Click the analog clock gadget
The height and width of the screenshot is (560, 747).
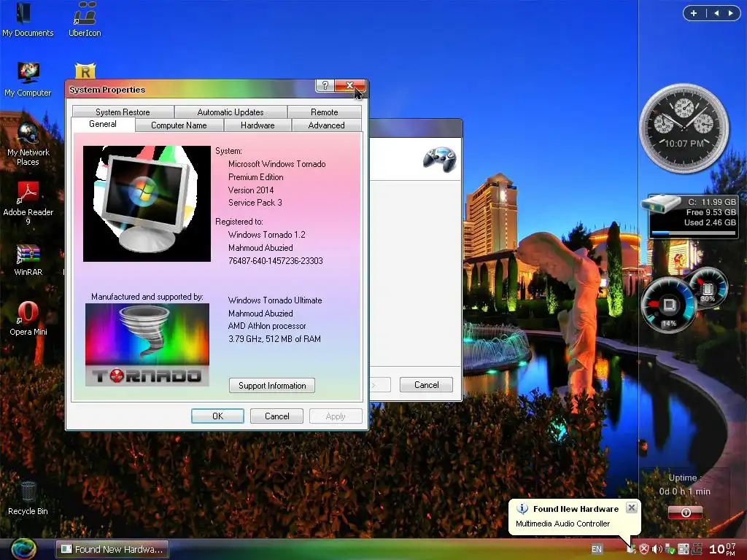click(684, 128)
